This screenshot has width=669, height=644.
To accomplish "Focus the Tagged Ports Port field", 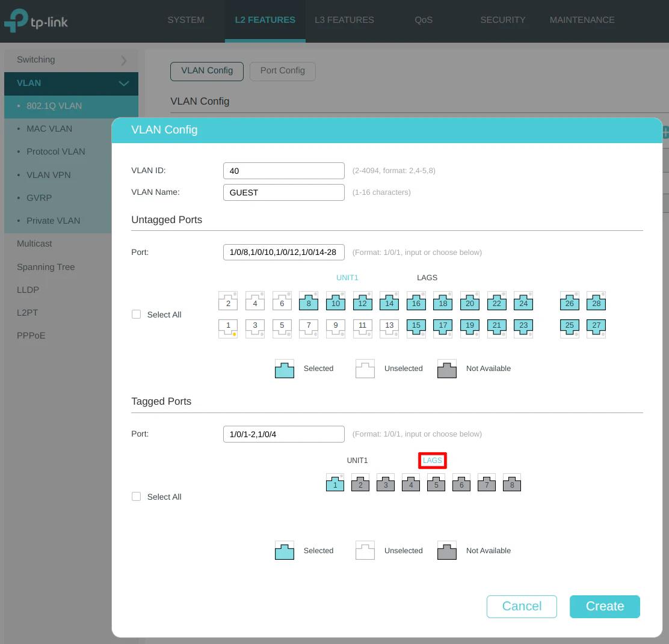I will click(x=284, y=434).
